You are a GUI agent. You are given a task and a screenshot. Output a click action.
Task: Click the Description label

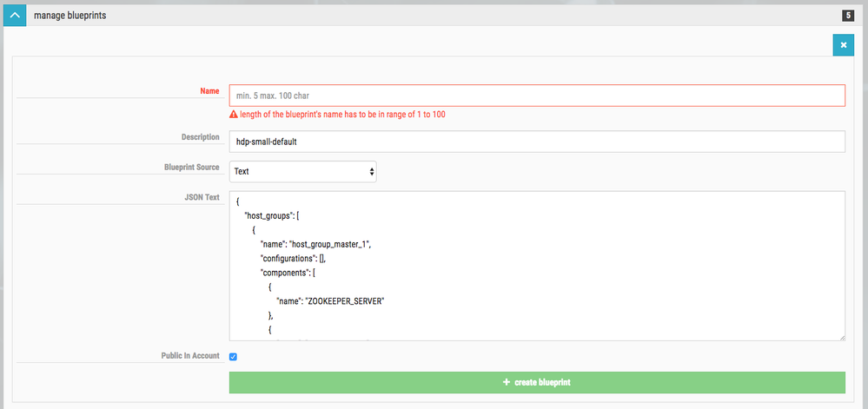(x=201, y=136)
